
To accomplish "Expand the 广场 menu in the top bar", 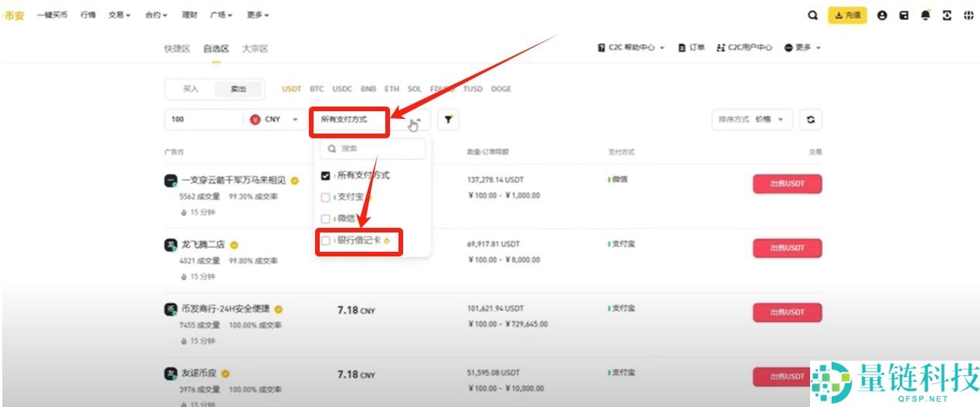I will [x=222, y=15].
